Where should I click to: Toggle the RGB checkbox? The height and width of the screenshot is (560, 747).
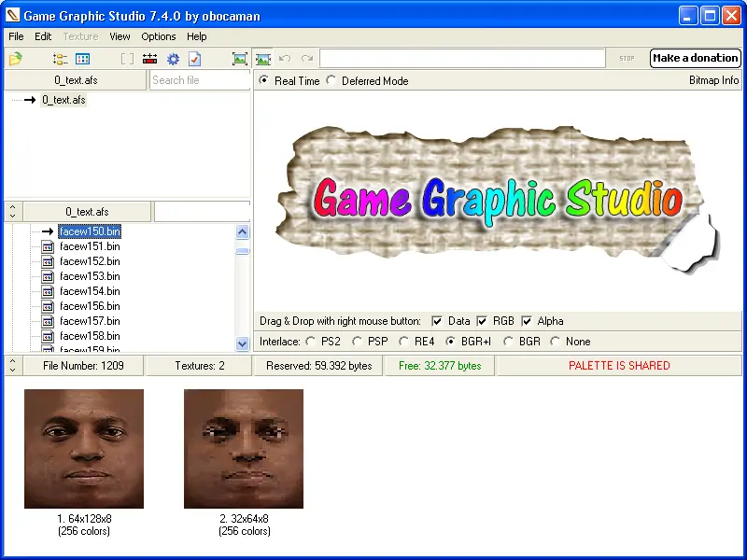482,321
